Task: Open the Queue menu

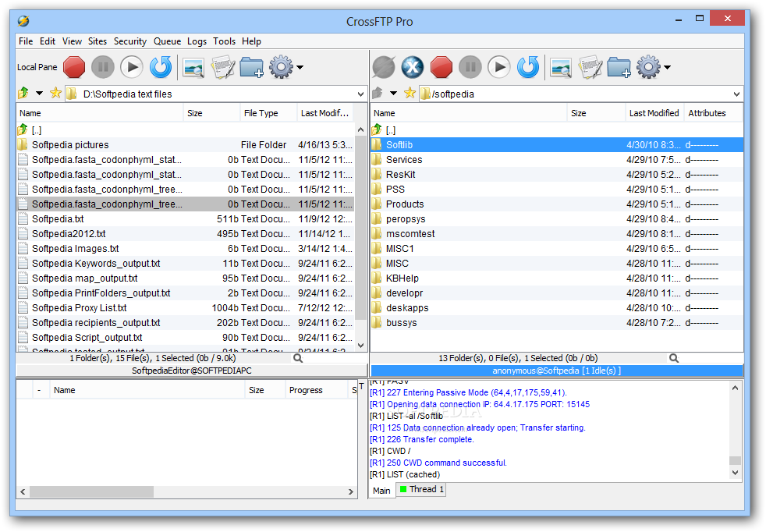Action: pyautogui.click(x=167, y=41)
